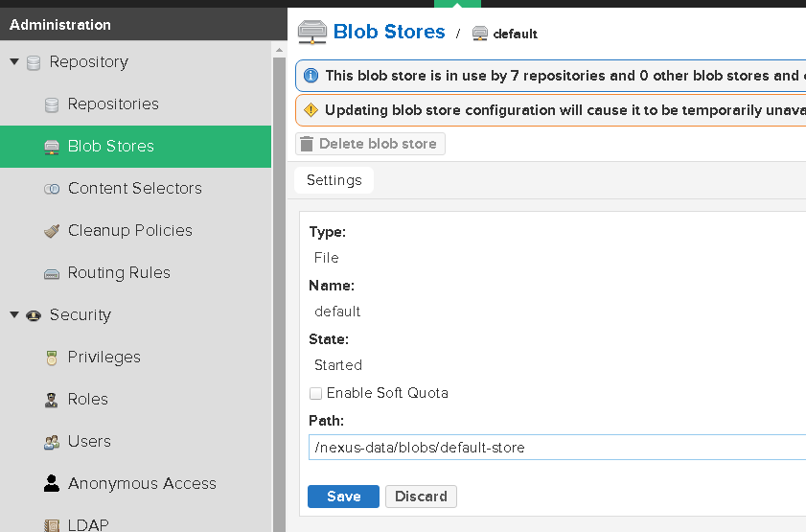Click the Privileges medal icon
806x532 pixels.
(52, 358)
